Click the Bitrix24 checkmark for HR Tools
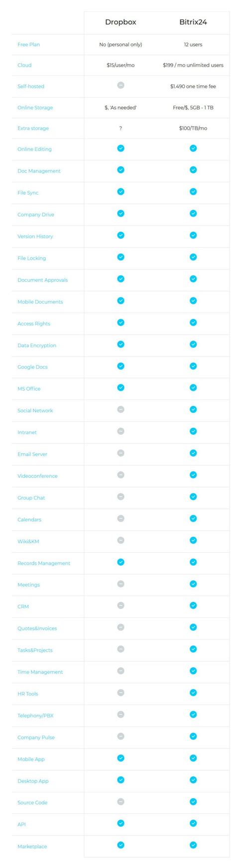This screenshot has height=868, width=236. tap(193, 693)
